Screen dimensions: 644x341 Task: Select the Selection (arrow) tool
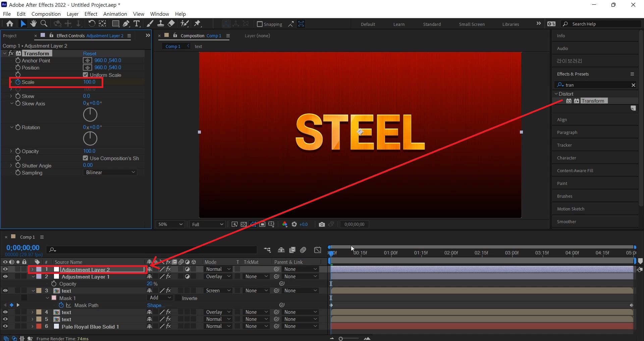point(23,23)
